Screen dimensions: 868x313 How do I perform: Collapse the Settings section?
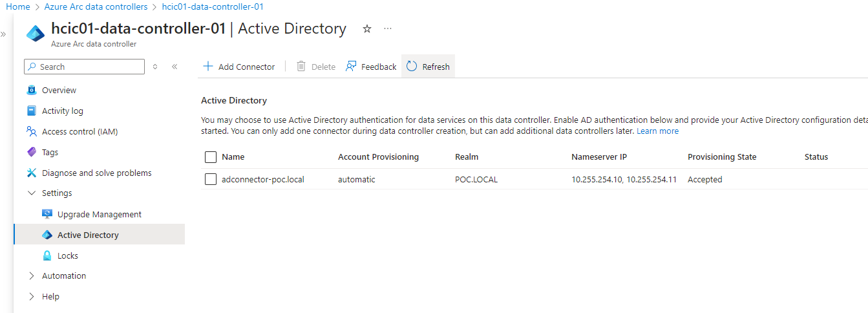(x=32, y=193)
